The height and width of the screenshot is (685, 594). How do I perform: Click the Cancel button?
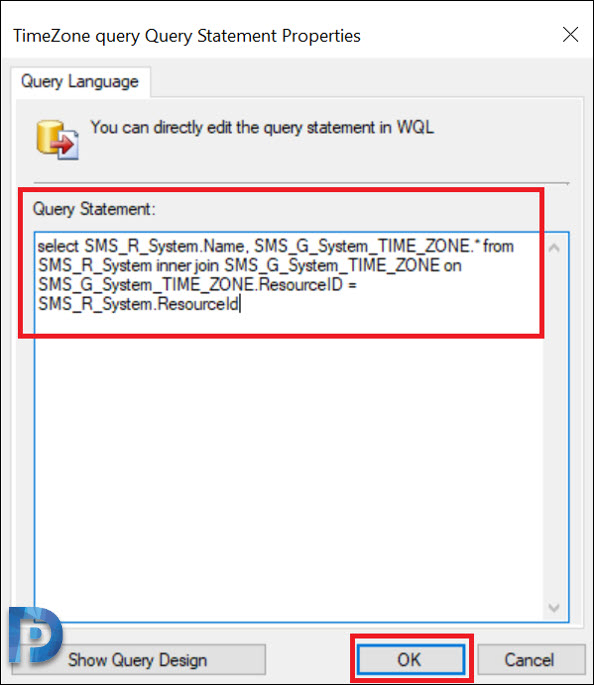(x=530, y=659)
